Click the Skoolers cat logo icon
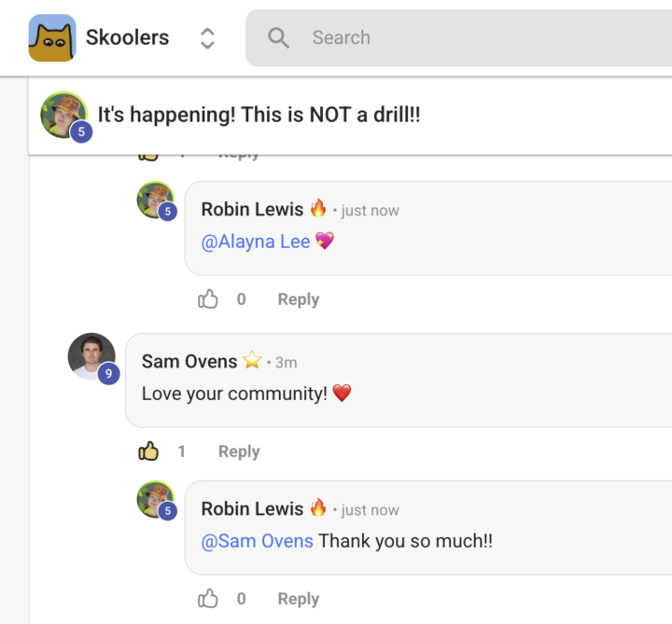 point(52,37)
